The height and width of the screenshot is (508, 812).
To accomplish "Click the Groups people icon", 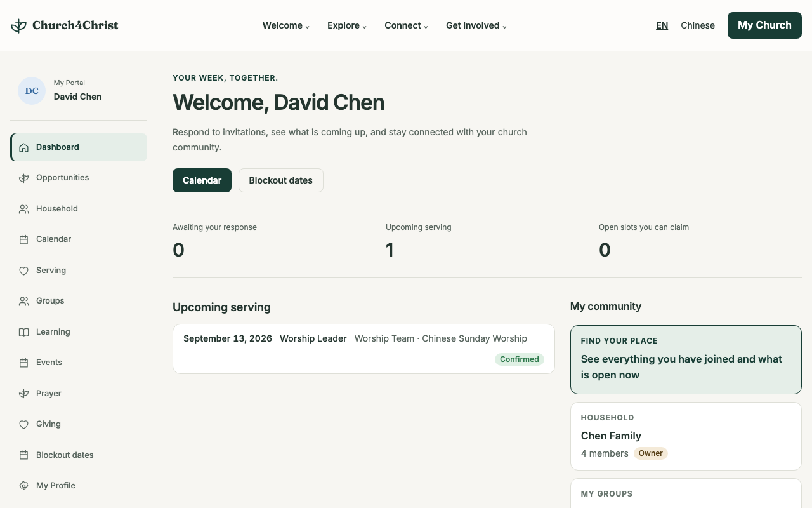I will coord(23,301).
